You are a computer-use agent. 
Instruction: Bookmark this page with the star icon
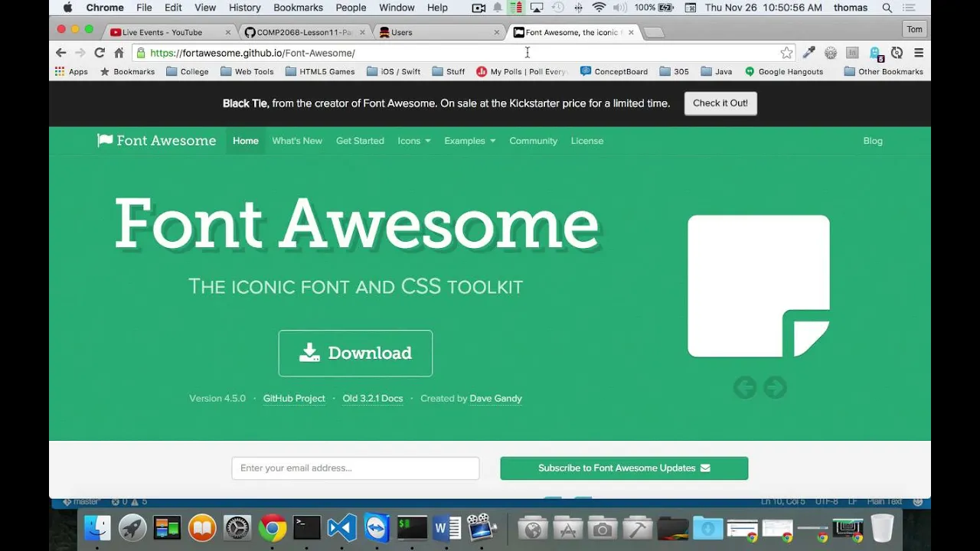(786, 53)
